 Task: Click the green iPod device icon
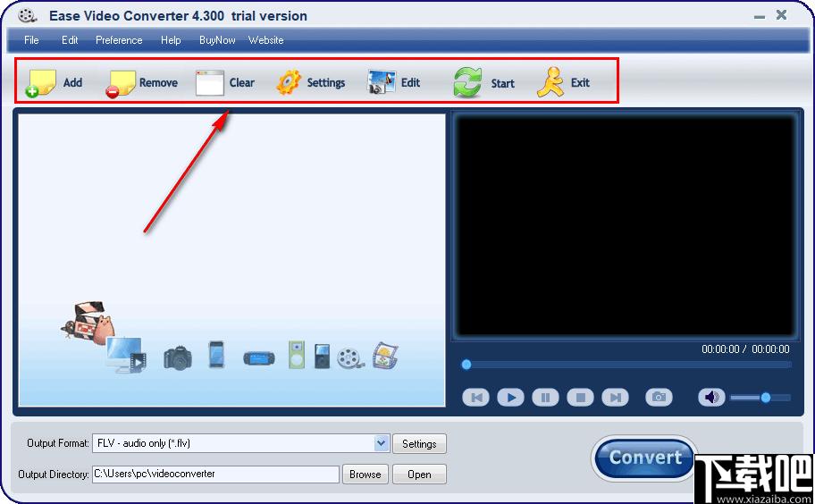[297, 355]
